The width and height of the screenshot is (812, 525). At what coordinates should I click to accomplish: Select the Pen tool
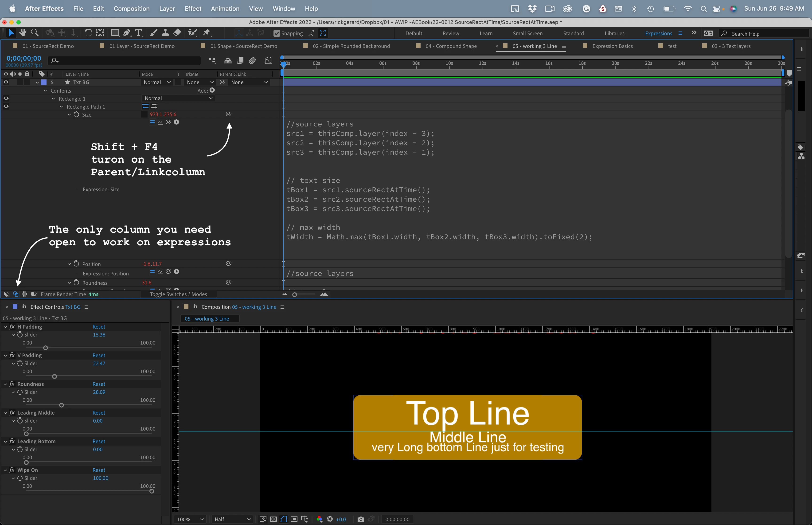[x=126, y=33]
